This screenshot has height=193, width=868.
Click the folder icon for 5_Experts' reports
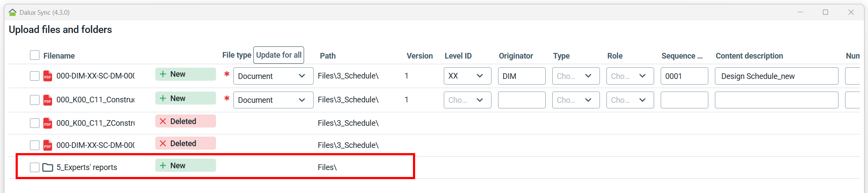coord(48,167)
